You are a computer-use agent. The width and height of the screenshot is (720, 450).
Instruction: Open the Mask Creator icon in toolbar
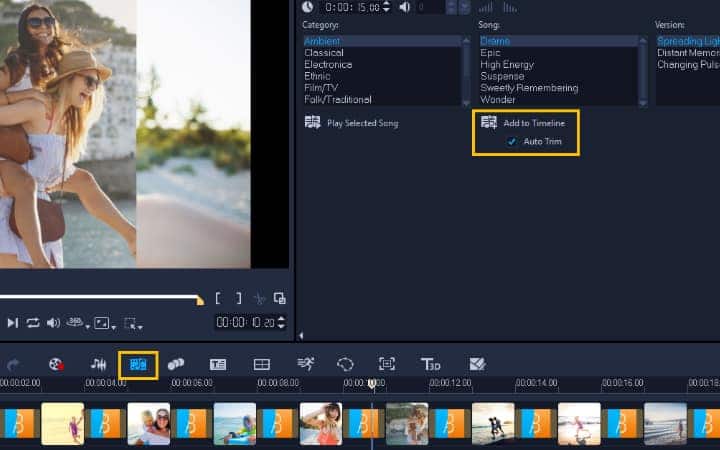(x=345, y=364)
